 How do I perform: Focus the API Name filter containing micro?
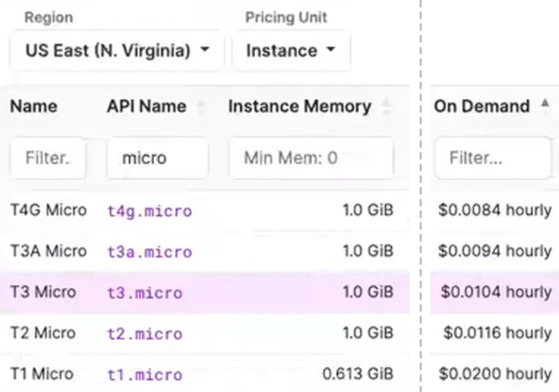[157, 158]
